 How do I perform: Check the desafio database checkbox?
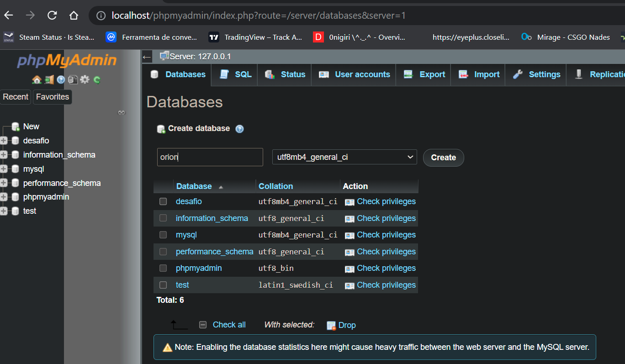pyautogui.click(x=163, y=201)
